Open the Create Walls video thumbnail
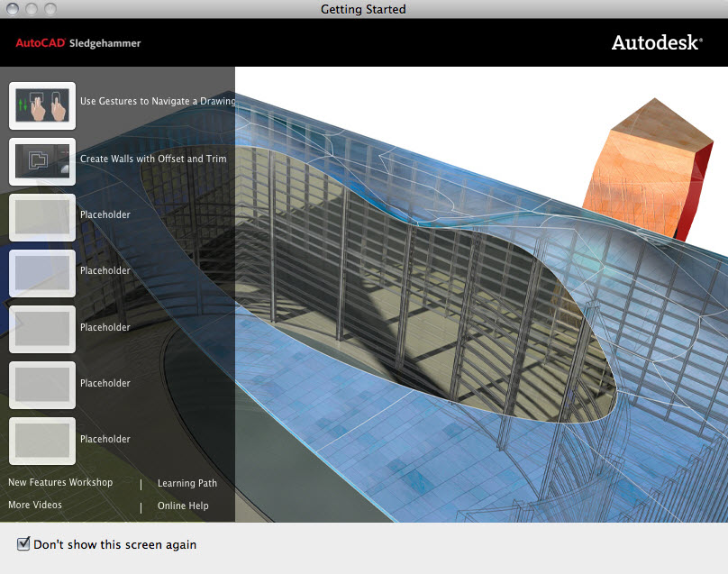The image size is (728, 574). pyautogui.click(x=42, y=161)
